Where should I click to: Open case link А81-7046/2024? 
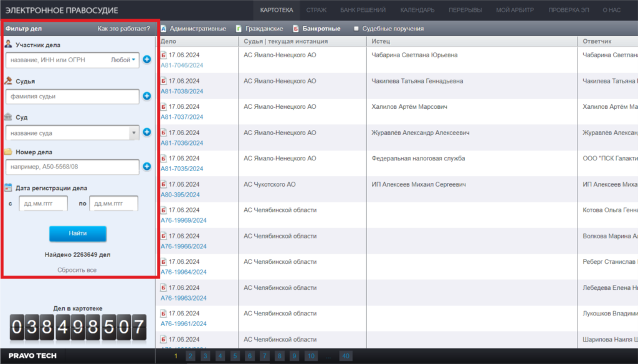click(x=182, y=65)
